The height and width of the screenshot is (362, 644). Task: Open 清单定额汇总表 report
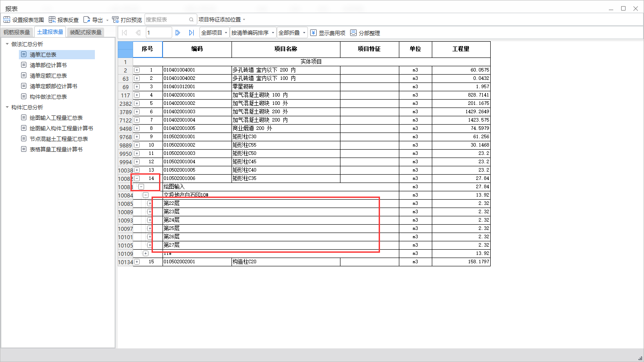click(48, 75)
